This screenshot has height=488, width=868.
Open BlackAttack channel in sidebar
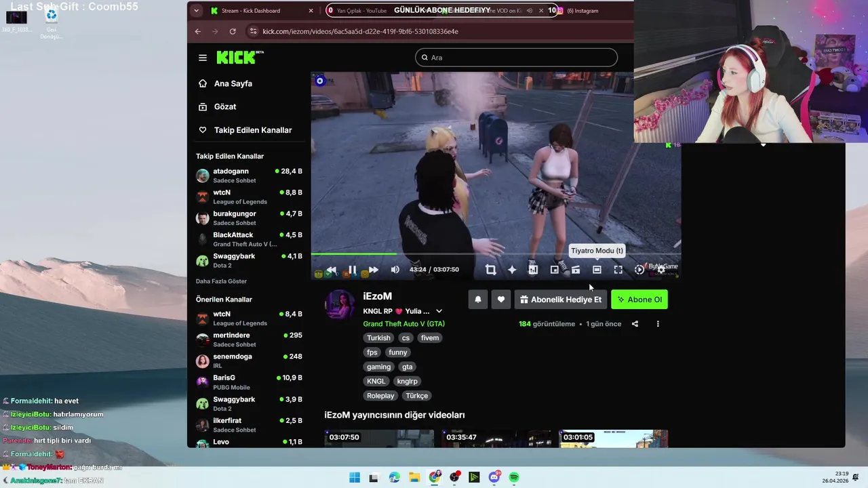pos(249,239)
